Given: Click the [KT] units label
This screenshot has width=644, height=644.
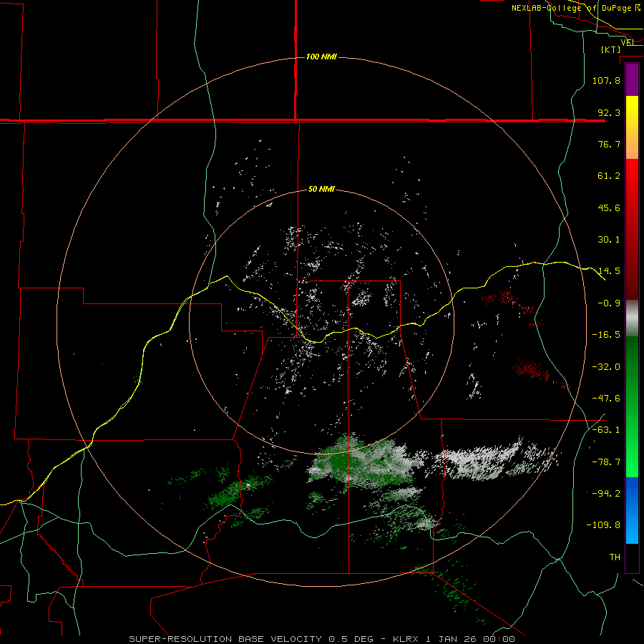Looking at the screenshot, I should (611, 49).
